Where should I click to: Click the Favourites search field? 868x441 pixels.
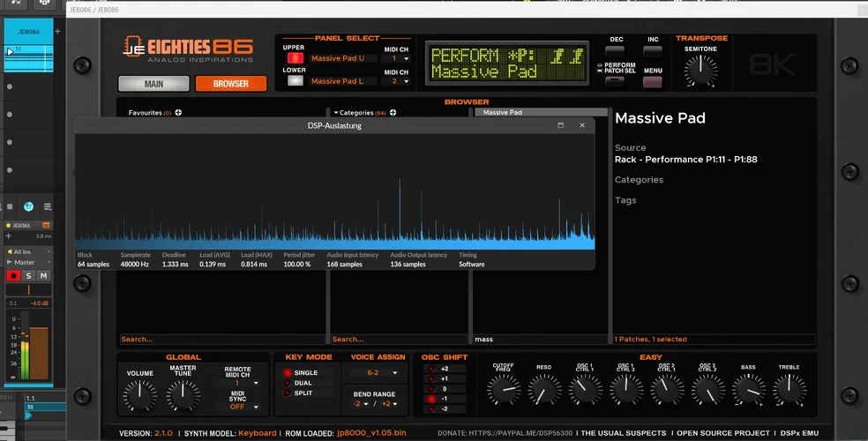click(x=222, y=340)
